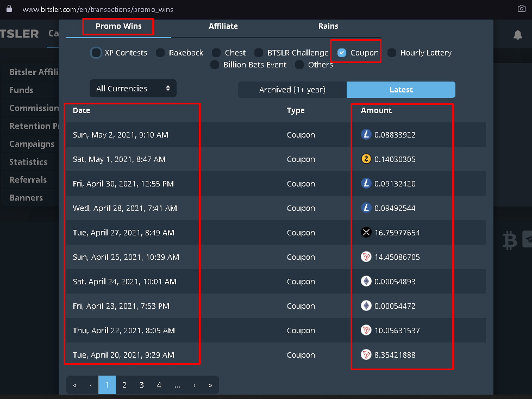Click the date Sun, May 2, 2021, 9:10 AM

pyautogui.click(x=121, y=135)
